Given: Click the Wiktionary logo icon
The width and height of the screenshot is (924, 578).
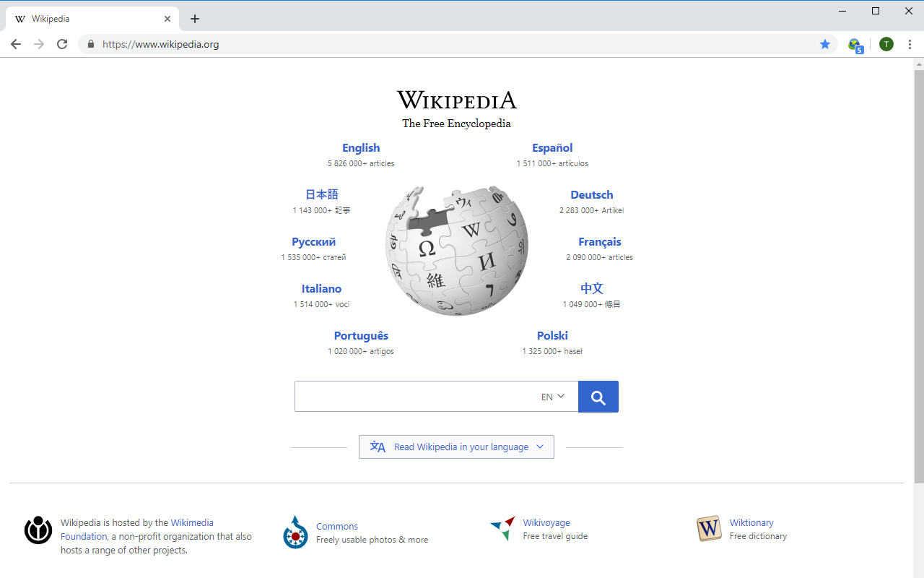Looking at the screenshot, I should coord(709,529).
